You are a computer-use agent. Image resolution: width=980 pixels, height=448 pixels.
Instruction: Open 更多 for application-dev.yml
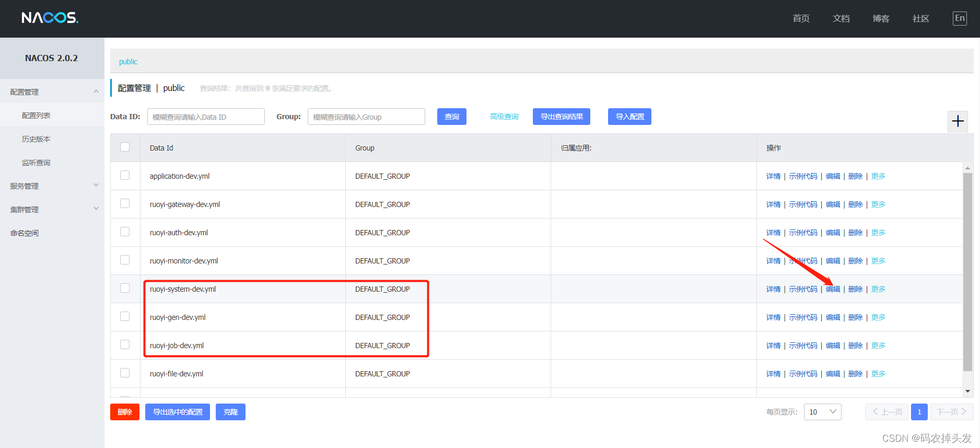[x=878, y=176]
